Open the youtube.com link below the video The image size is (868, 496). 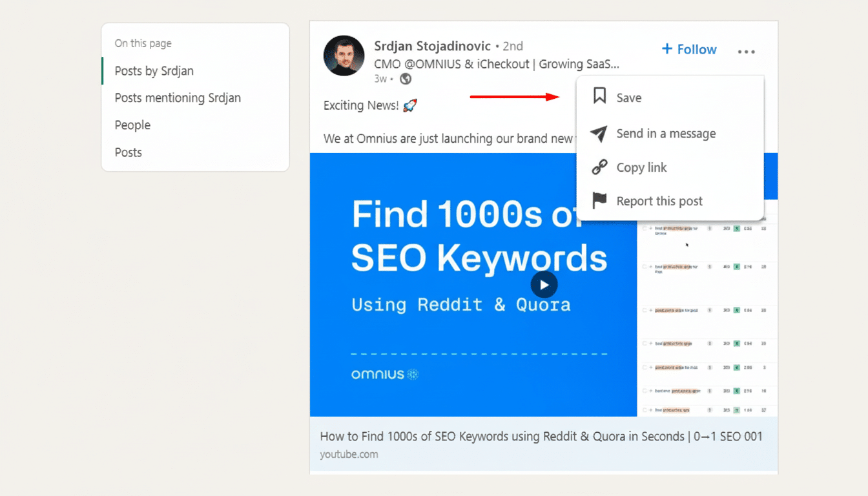[349, 454]
